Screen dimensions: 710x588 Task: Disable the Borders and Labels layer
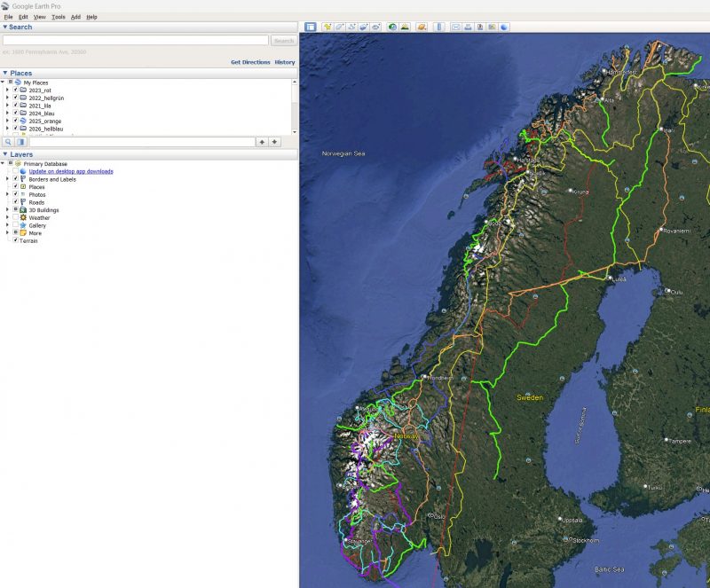[15, 179]
